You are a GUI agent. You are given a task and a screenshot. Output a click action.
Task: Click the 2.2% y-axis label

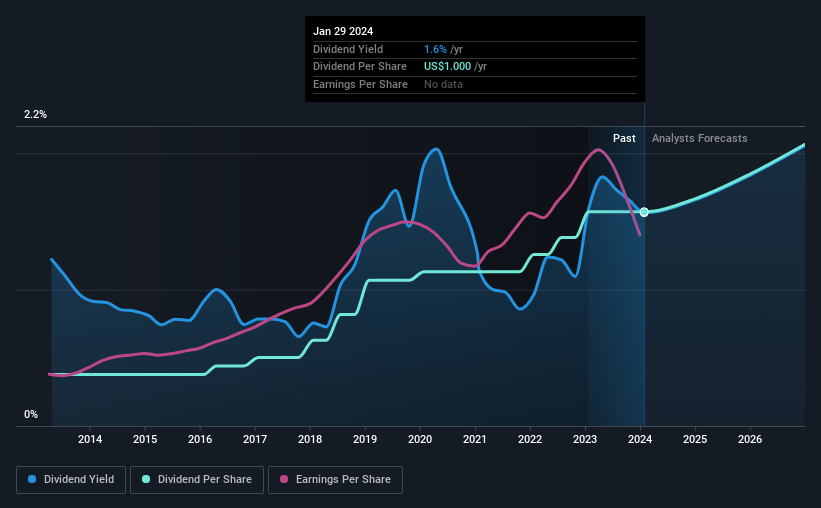[x=35, y=115]
